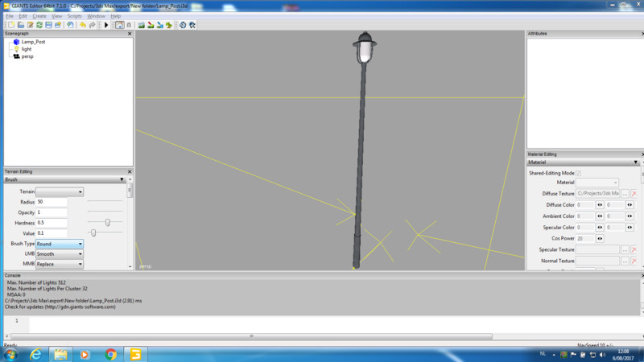Toggle the Shared-Editing Mode checkbox

pos(579,173)
